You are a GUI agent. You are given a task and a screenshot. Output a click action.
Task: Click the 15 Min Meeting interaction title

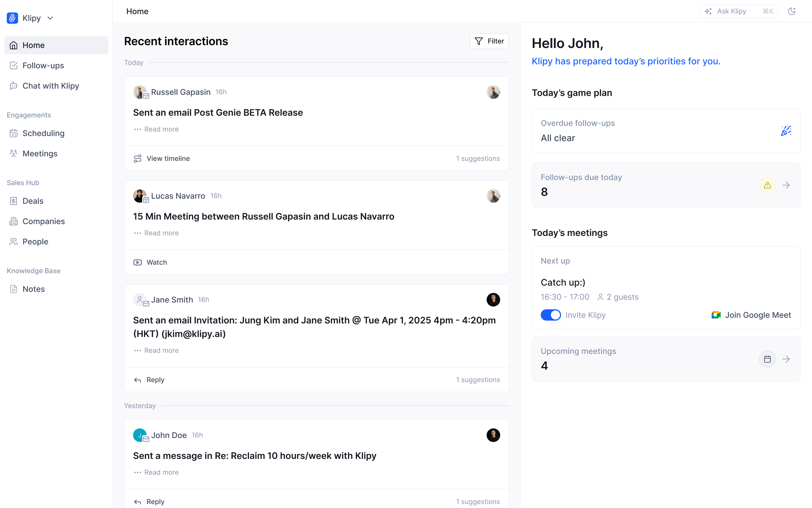(264, 216)
